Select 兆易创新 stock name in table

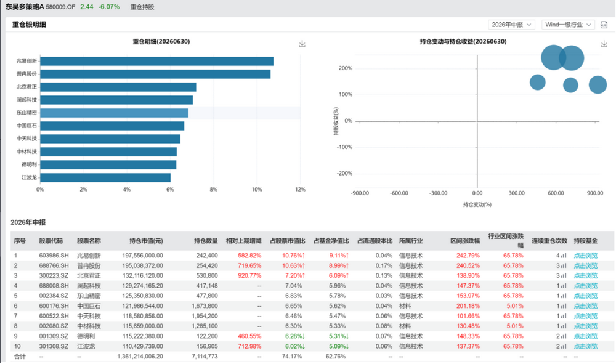tap(89, 256)
